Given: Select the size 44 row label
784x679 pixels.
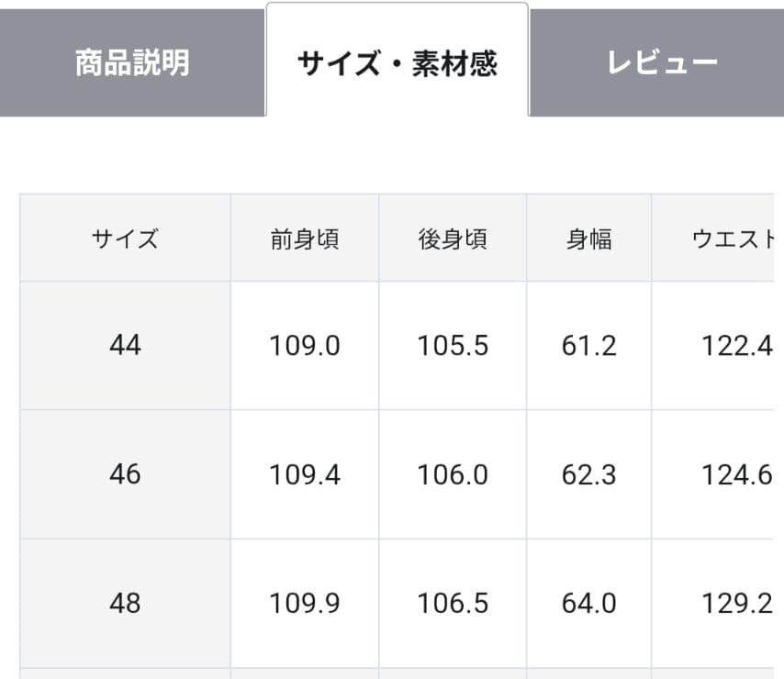Looking at the screenshot, I should pyautogui.click(x=125, y=346).
